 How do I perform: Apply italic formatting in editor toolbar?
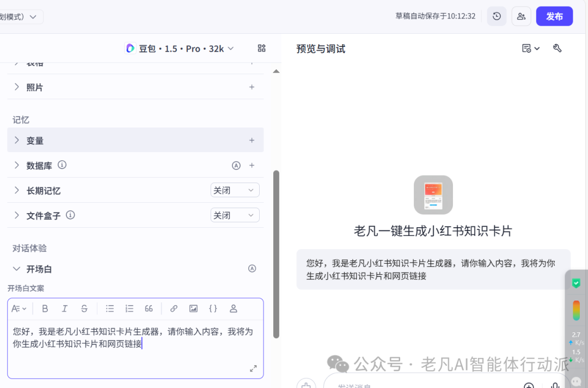tap(64, 308)
